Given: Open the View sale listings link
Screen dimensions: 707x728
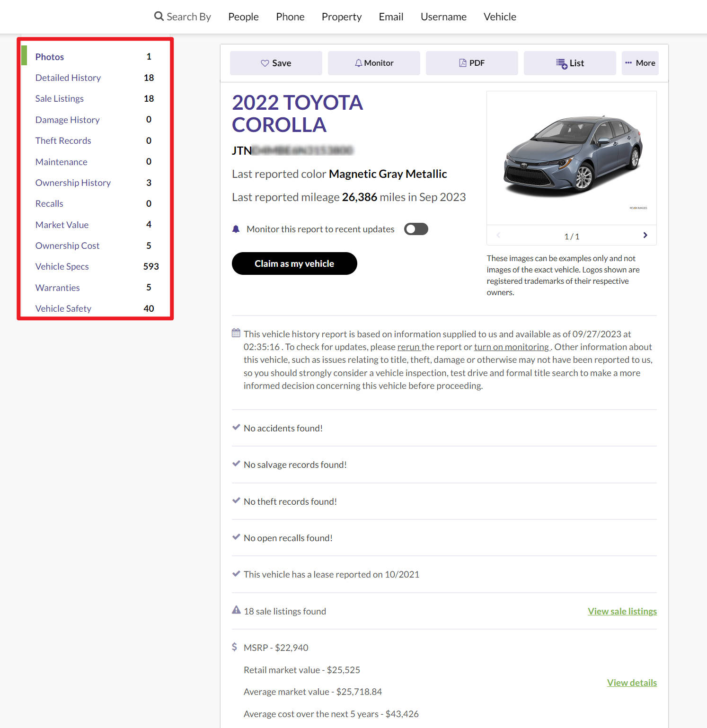Looking at the screenshot, I should coord(622,611).
